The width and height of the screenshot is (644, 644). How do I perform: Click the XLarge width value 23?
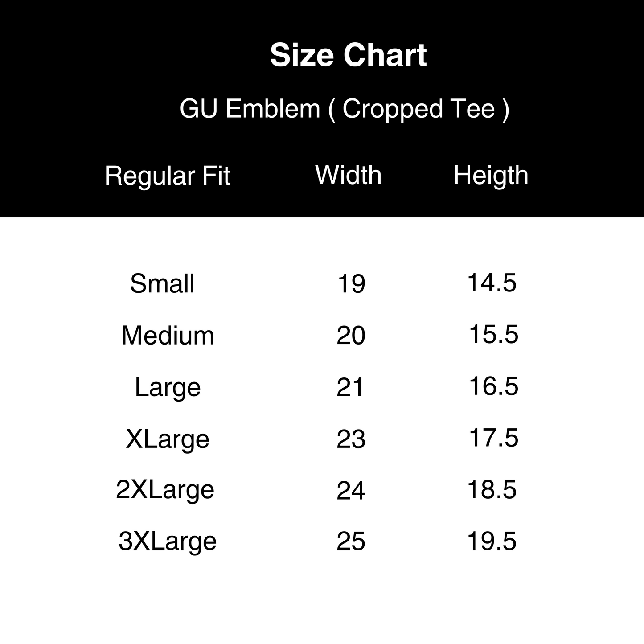[x=351, y=439]
